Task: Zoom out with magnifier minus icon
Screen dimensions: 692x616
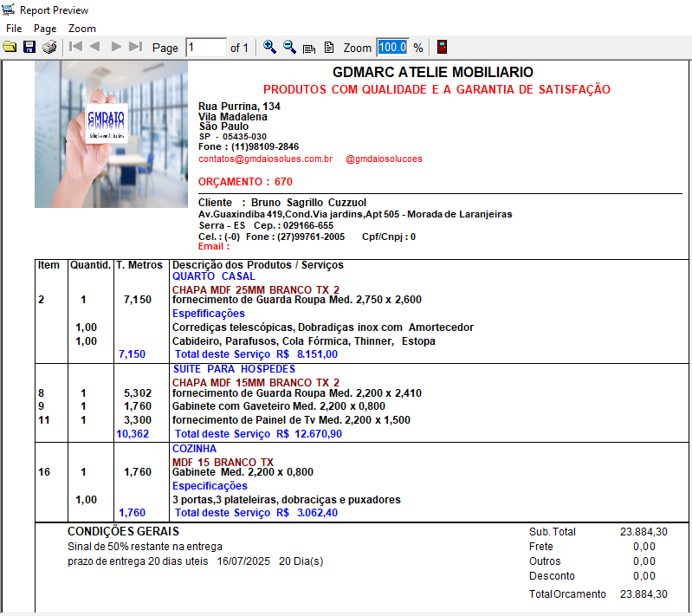Action: coord(289,47)
